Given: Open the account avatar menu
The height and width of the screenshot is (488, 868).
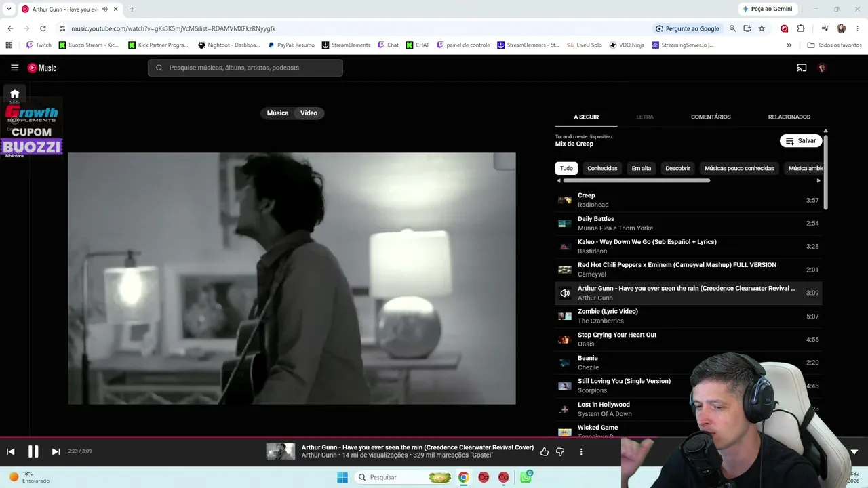Looking at the screenshot, I should (x=822, y=68).
